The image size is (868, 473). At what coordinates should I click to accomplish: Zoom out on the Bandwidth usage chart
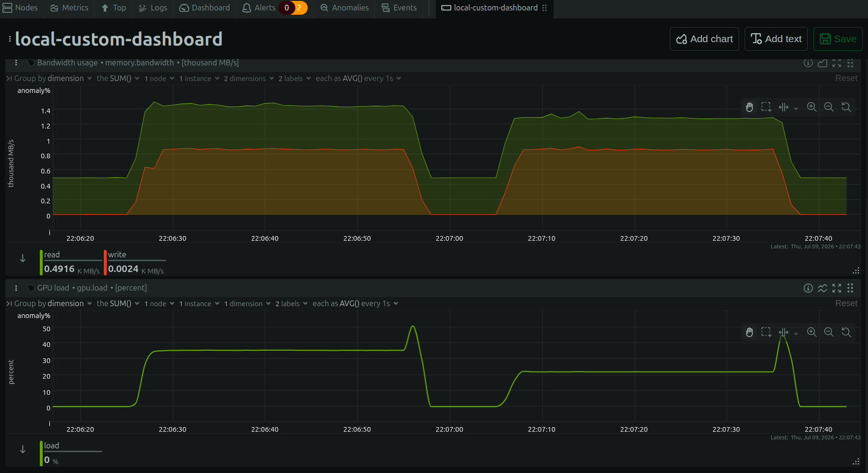829,107
